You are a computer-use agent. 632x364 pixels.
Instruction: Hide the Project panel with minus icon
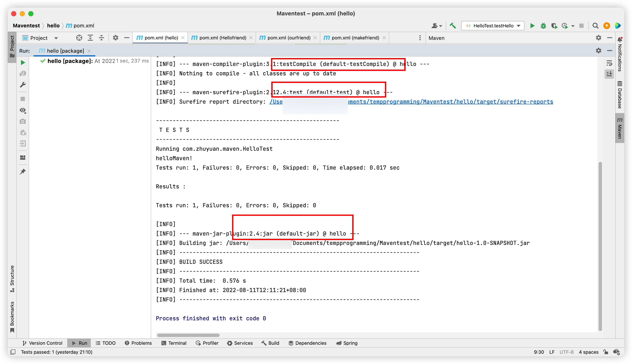(127, 38)
